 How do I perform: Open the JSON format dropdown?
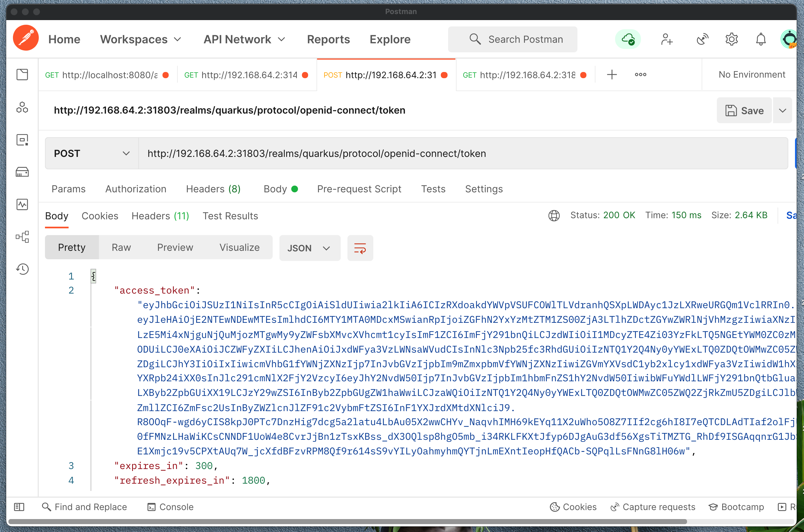point(310,248)
